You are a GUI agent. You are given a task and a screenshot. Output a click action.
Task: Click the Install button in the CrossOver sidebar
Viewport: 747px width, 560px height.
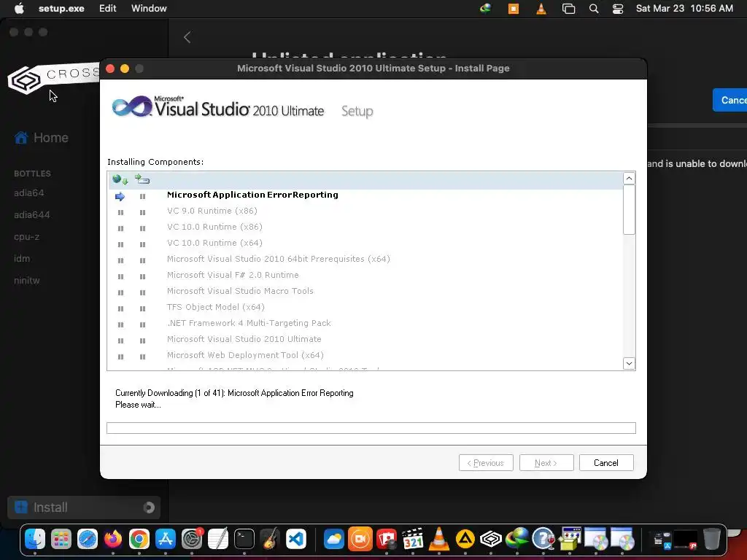(x=84, y=507)
